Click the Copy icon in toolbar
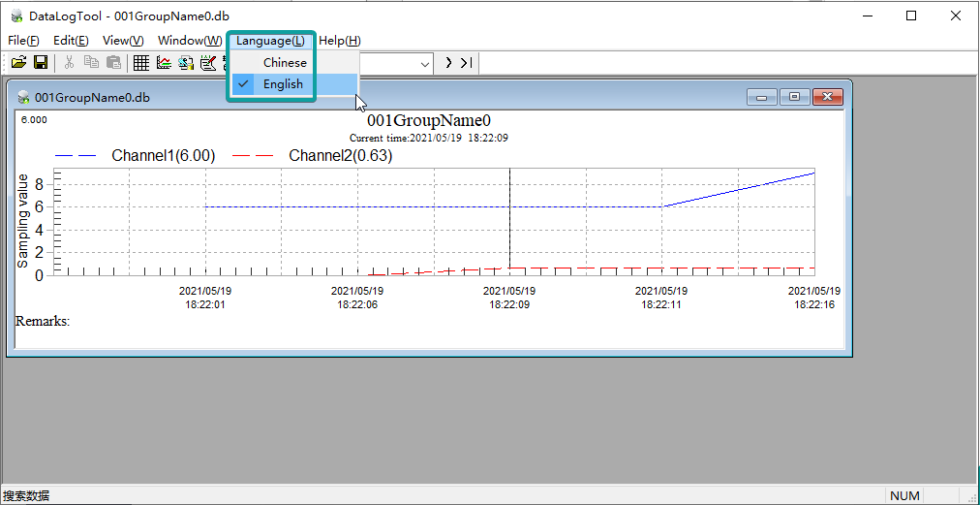 (x=92, y=63)
